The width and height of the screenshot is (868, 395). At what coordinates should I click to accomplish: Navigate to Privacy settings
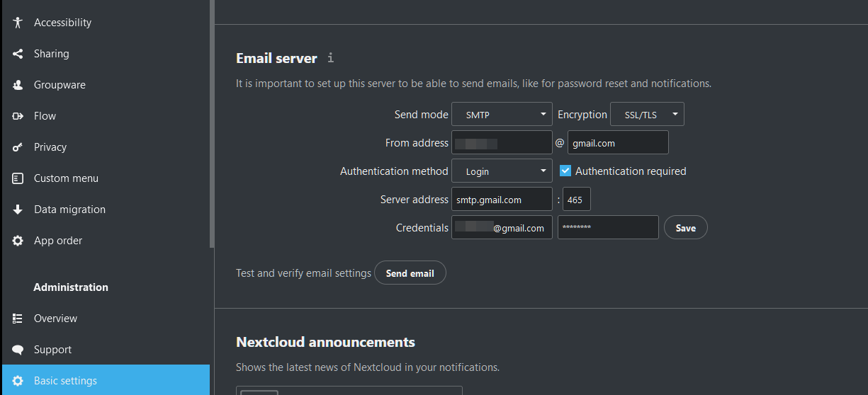tap(106, 147)
